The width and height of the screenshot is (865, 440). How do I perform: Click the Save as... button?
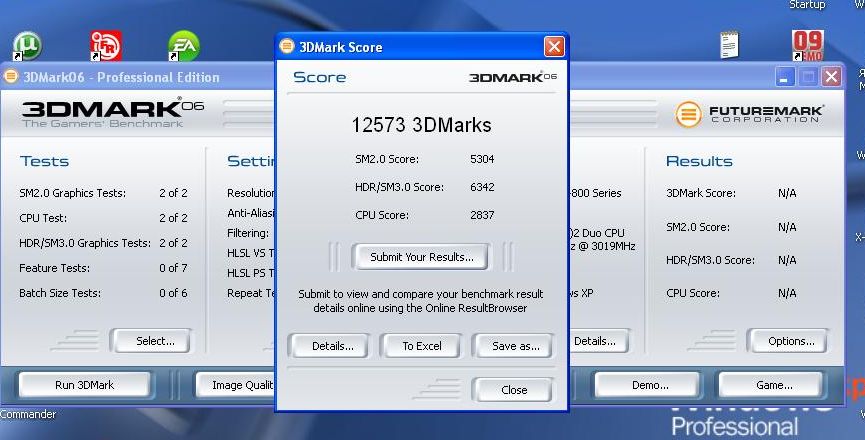(516, 346)
